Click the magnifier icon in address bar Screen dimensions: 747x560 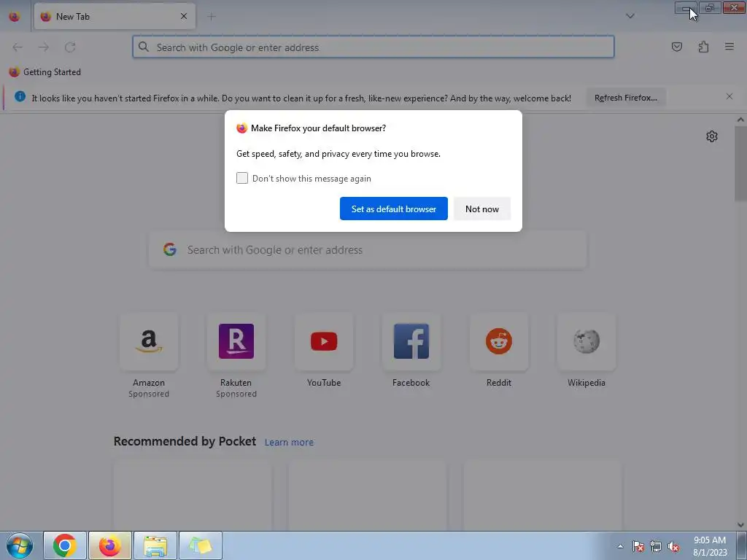click(x=144, y=47)
